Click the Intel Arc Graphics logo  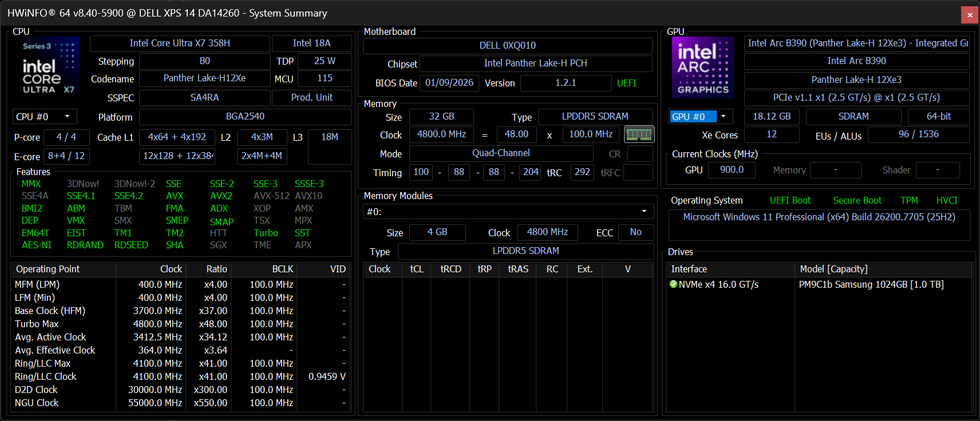coord(702,67)
